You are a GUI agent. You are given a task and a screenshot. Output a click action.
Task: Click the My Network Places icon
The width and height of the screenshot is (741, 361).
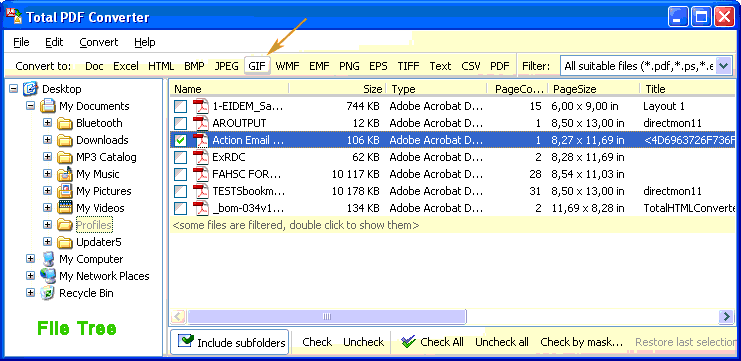[48, 276]
